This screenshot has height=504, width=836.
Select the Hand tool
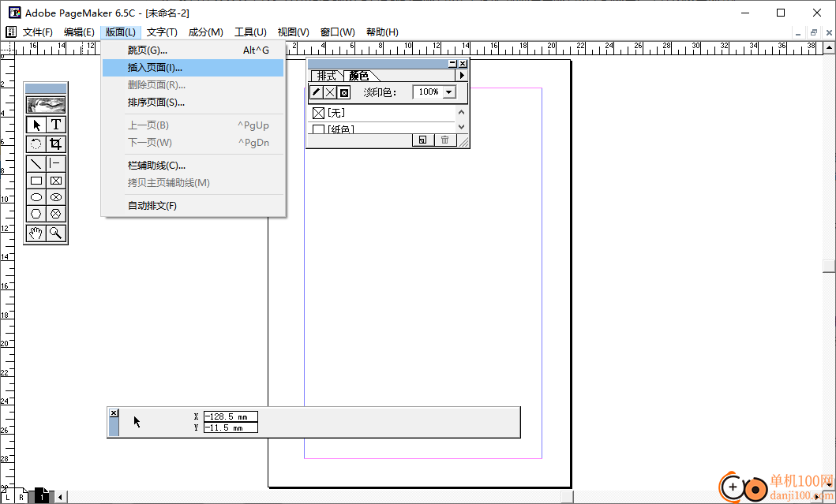tap(36, 233)
